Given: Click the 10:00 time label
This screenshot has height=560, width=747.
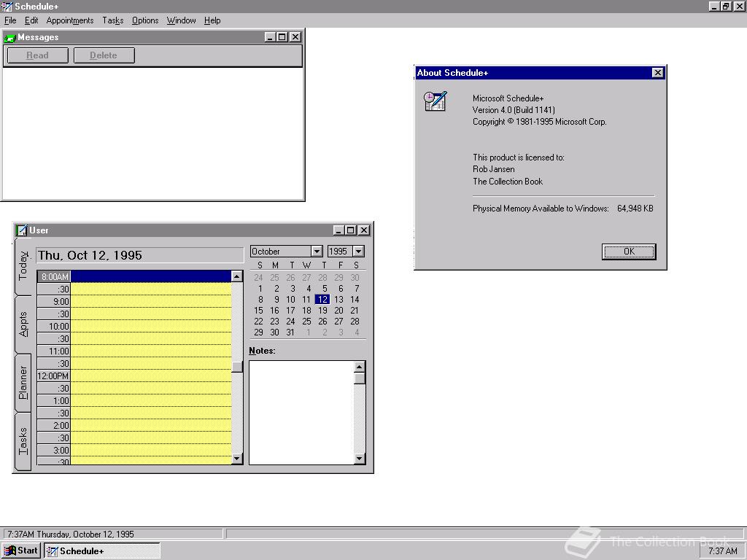Looking at the screenshot, I should click(x=54, y=326).
